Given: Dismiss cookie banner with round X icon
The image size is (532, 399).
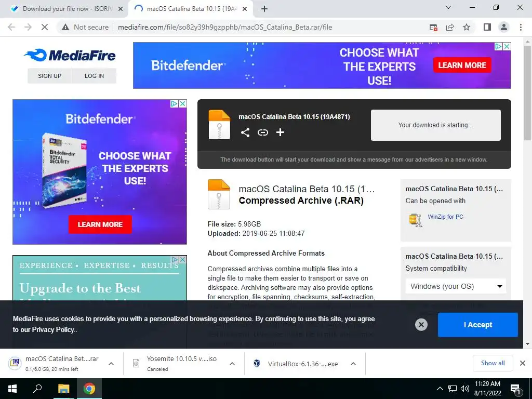Looking at the screenshot, I should click(x=421, y=325).
